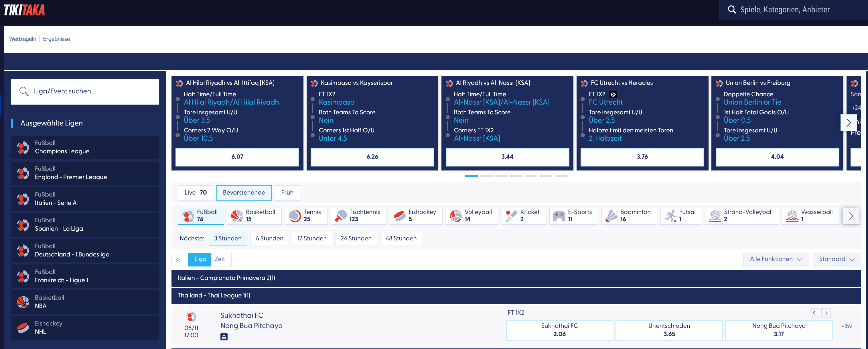The image size is (868, 349).
Task: Select the Eishockey sport filter icon
Action: pos(400,216)
